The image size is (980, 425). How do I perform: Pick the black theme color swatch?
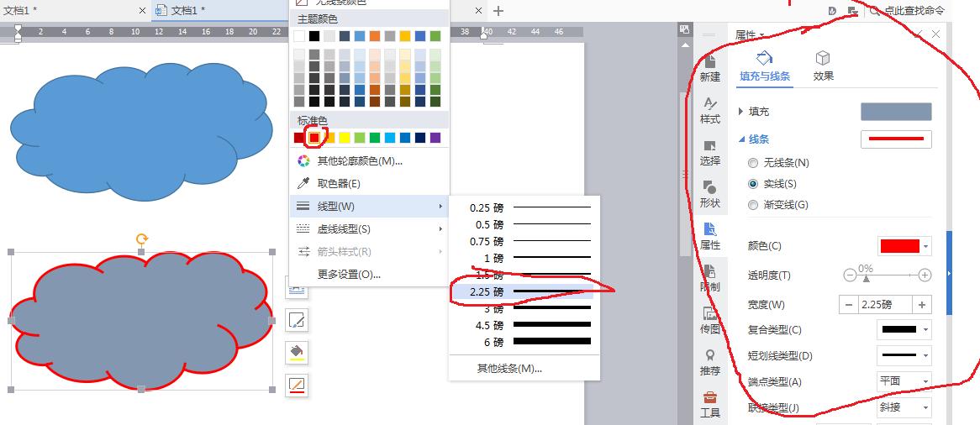pos(314,36)
